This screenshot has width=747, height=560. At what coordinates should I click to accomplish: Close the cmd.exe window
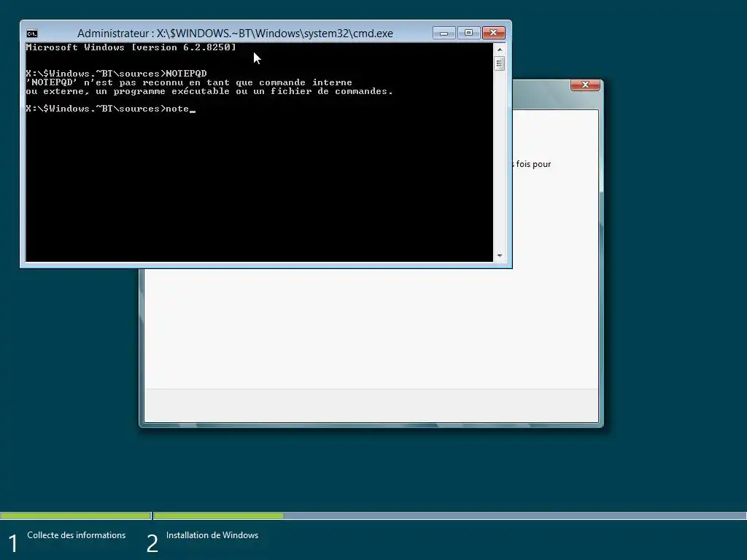[x=494, y=33]
